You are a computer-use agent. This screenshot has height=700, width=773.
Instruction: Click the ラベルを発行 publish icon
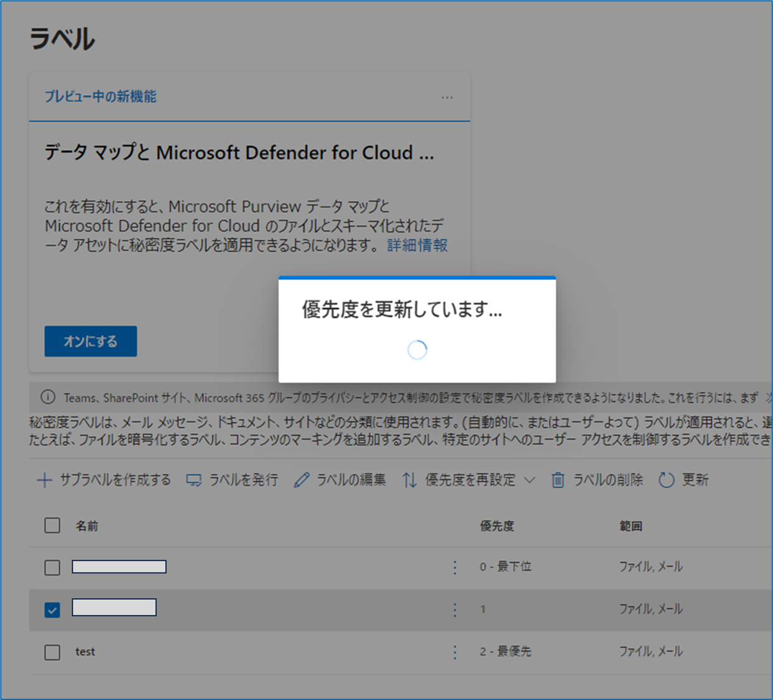click(x=194, y=480)
